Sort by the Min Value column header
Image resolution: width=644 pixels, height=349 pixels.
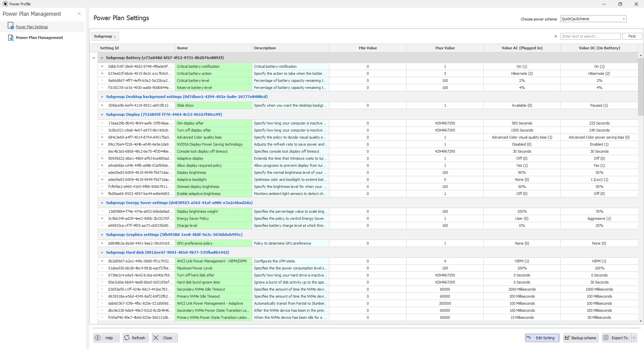coord(368,48)
